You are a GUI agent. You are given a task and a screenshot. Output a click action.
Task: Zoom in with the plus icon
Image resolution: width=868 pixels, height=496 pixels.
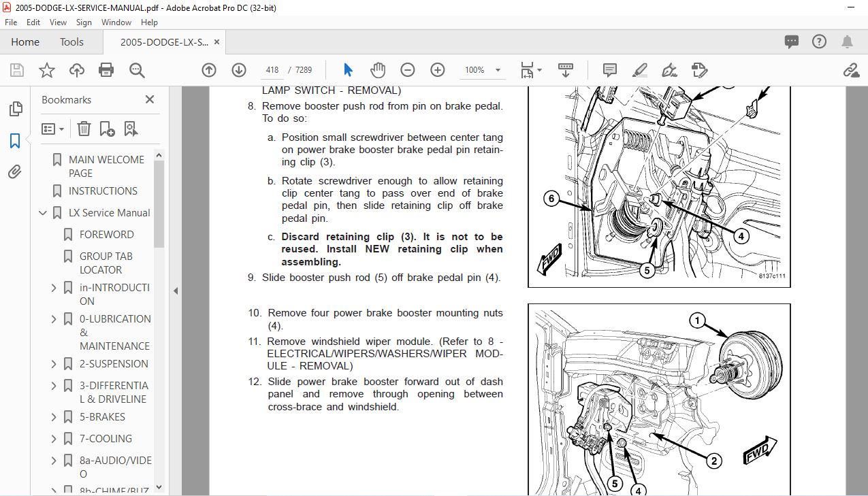click(438, 70)
